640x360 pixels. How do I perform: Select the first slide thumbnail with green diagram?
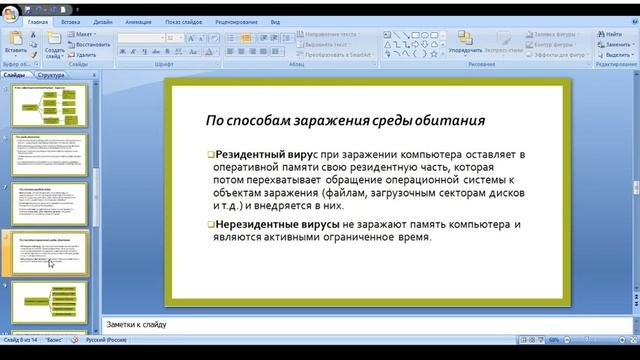coord(50,106)
